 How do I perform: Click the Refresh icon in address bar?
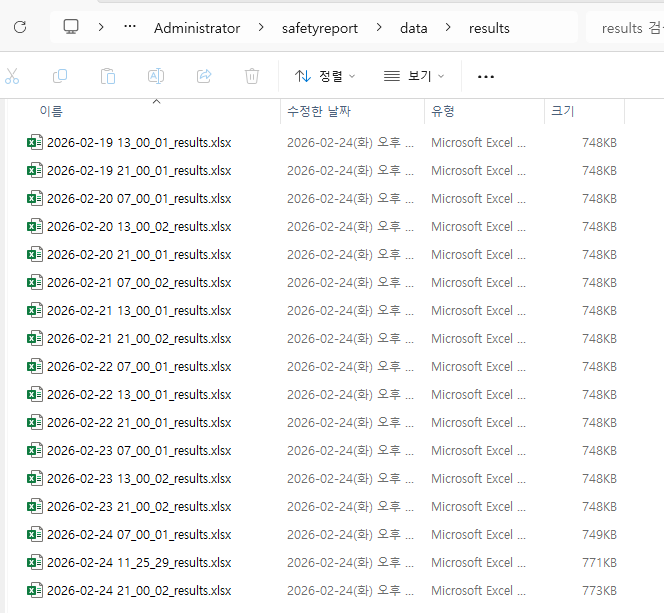(x=20, y=28)
